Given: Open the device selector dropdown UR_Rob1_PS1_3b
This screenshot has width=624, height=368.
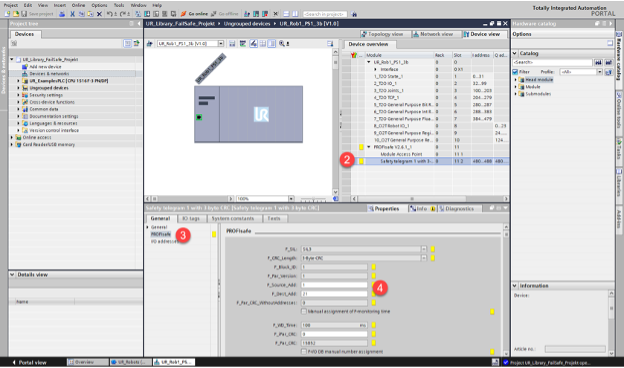Looking at the screenshot, I should pyautogui.click(x=220, y=43).
